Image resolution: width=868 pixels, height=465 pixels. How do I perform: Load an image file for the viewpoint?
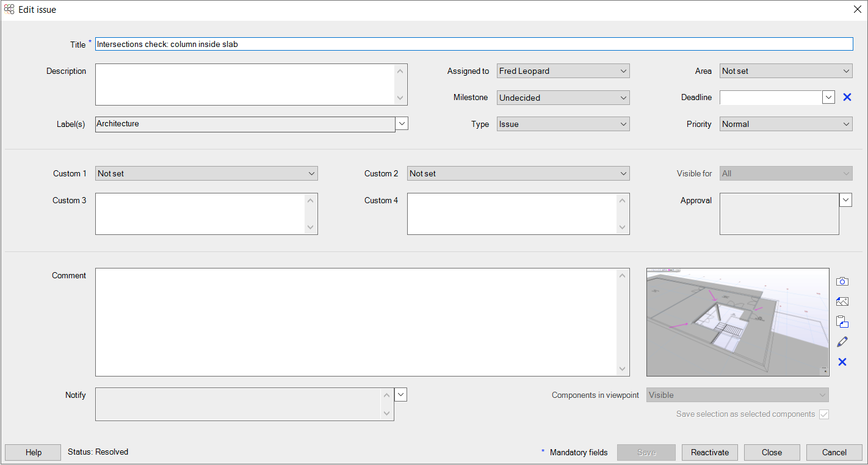coord(842,301)
